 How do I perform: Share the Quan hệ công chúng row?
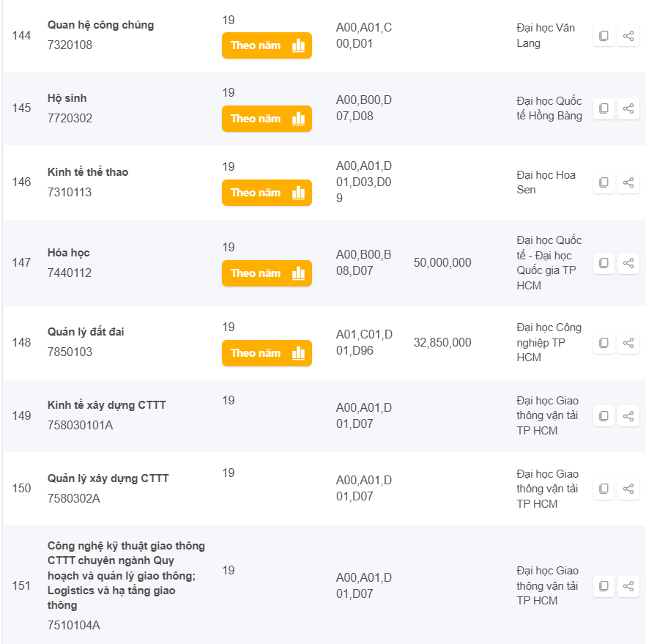[628, 36]
